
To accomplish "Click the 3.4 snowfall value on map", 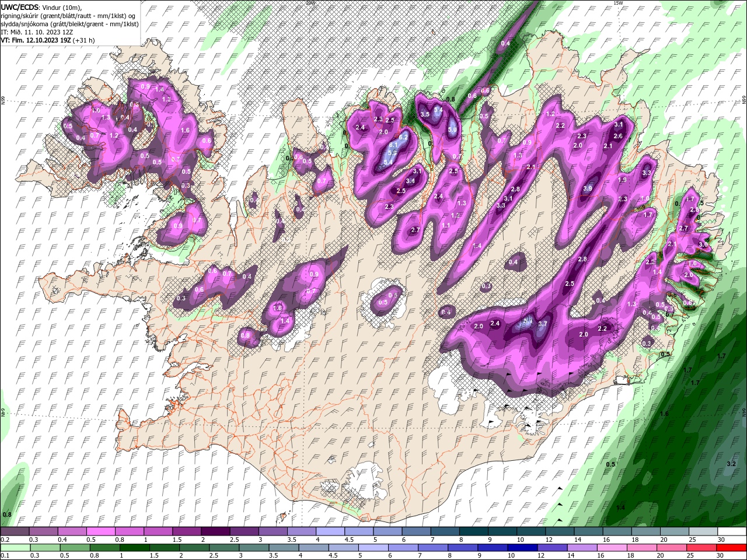I will pyautogui.click(x=410, y=181).
